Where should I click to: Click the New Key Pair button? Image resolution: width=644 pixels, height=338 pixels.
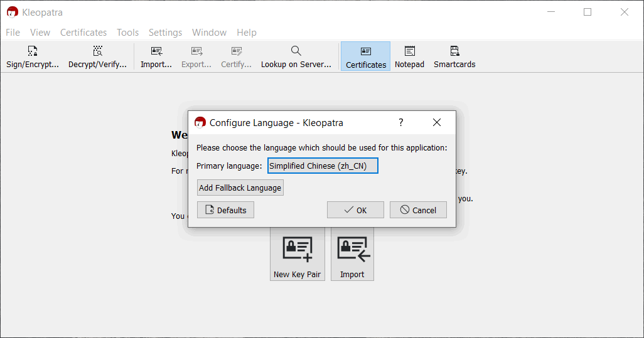(298, 255)
